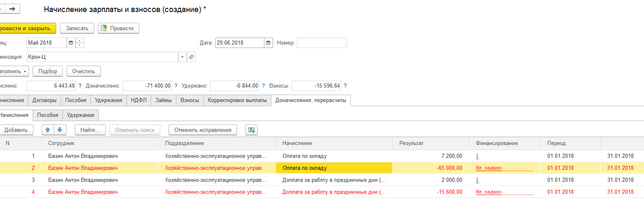Click help question mark near Взносы
The height and width of the screenshot is (207, 644).
(x=345, y=86)
